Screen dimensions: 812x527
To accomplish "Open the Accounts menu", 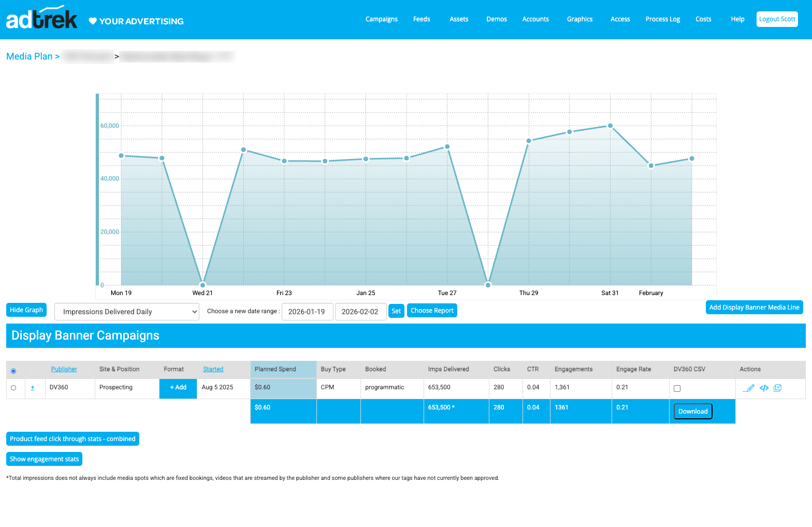I will tap(535, 19).
